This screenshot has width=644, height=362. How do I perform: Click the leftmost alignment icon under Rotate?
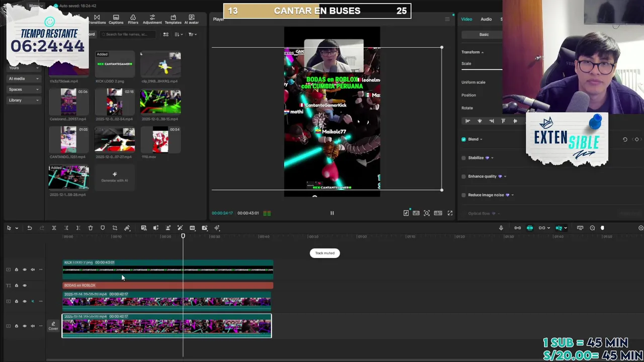pyautogui.click(x=467, y=121)
